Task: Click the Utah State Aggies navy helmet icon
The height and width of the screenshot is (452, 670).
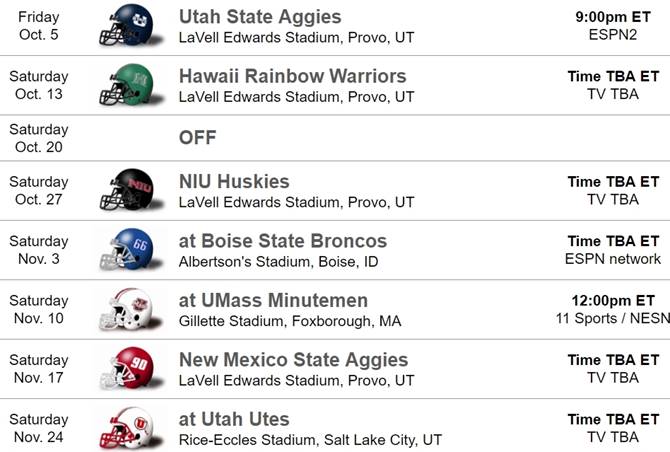Action: coord(125,26)
